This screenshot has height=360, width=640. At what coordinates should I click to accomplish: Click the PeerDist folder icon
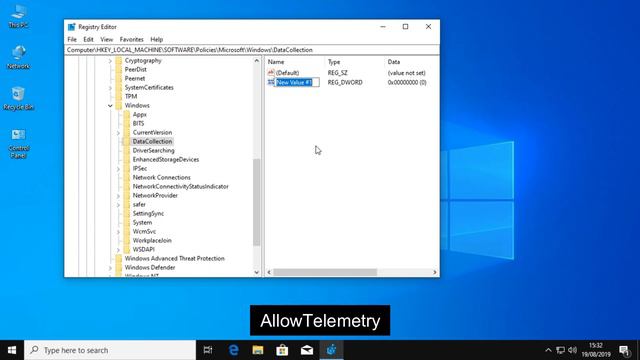click(x=119, y=69)
